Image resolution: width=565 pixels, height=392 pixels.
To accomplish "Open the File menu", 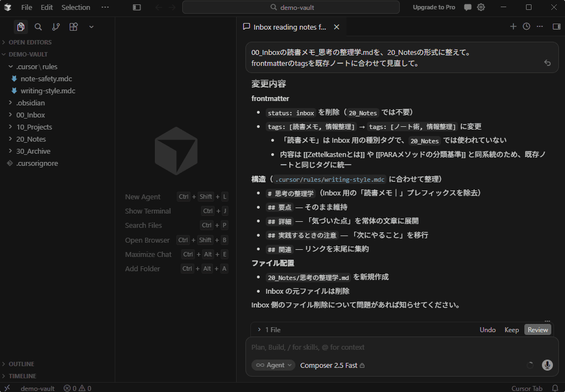I will [26, 7].
